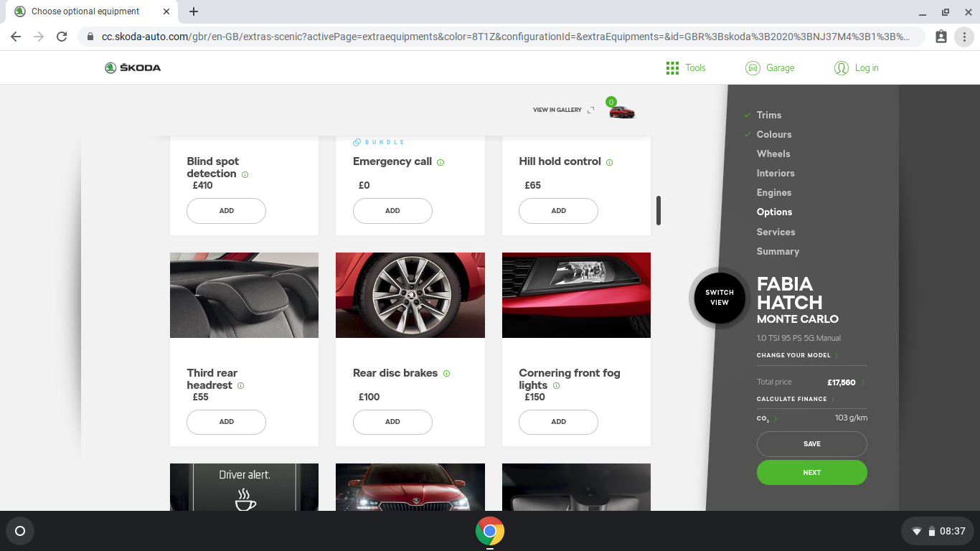Image resolution: width=980 pixels, height=551 pixels.
Task: Go to the Trims step
Action: pos(769,115)
